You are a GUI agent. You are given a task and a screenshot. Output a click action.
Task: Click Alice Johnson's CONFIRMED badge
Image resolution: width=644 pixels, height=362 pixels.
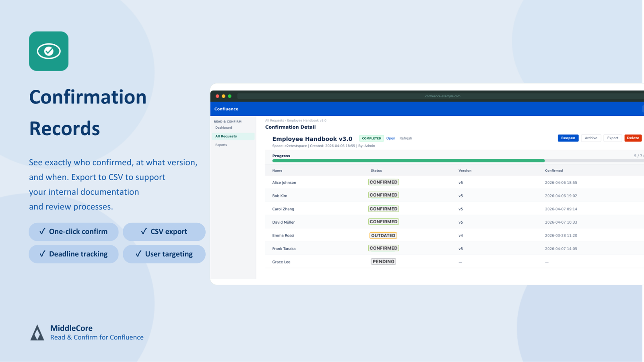click(384, 182)
